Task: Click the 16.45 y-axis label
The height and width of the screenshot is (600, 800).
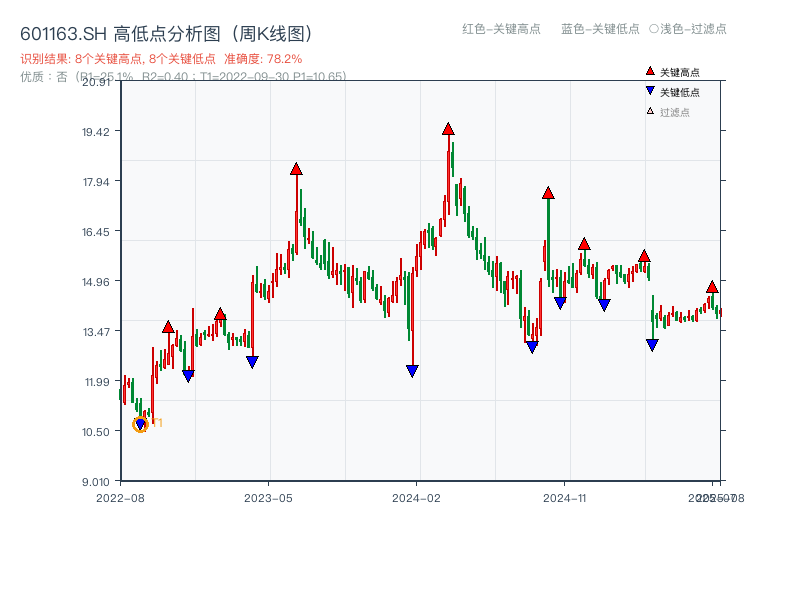Action: tap(96, 232)
